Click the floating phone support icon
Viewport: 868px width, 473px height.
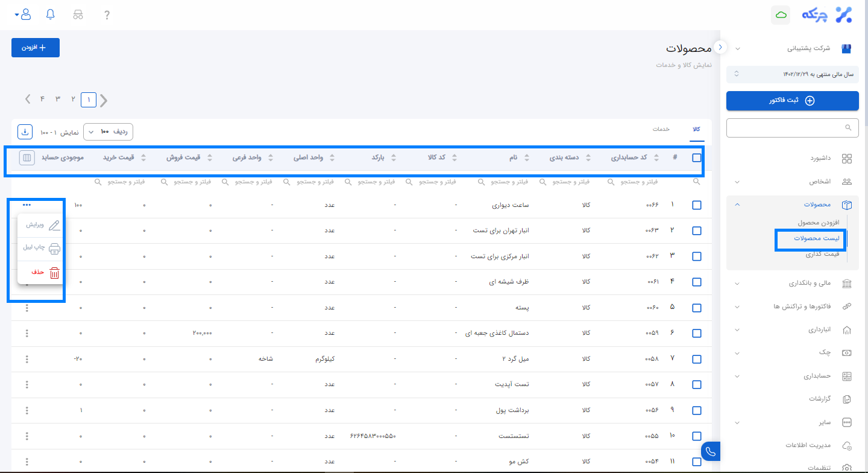pos(711,452)
